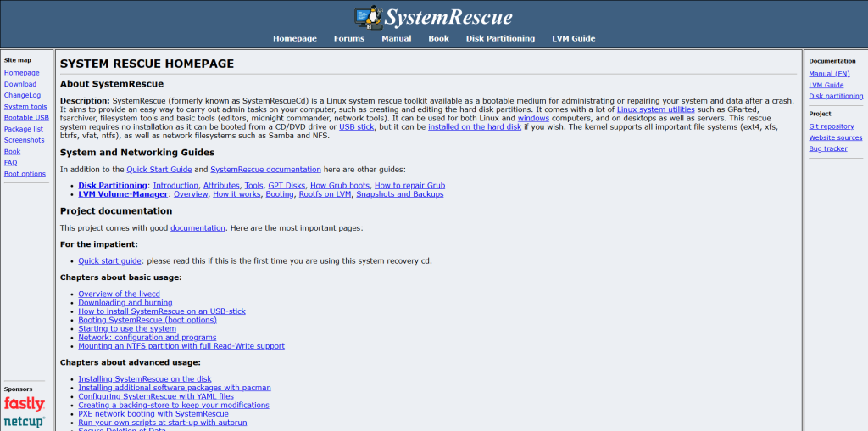Image resolution: width=868 pixels, height=431 pixels.
Task: Follow documentation link under Project documentation
Action: tap(198, 227)
